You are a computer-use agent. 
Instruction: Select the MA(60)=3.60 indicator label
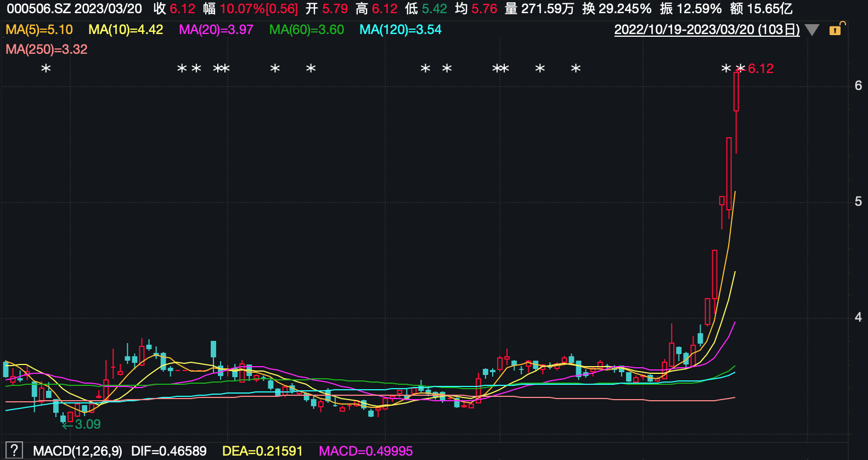click(306, 30)
